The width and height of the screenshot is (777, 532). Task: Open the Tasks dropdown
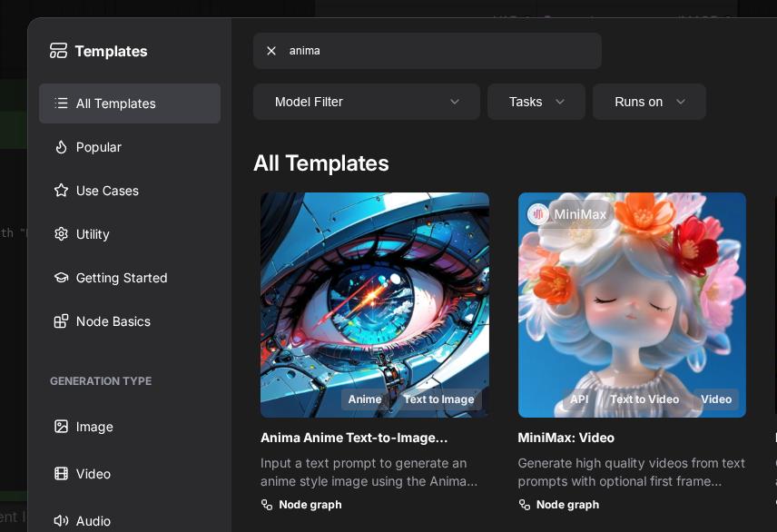(536, 102)
